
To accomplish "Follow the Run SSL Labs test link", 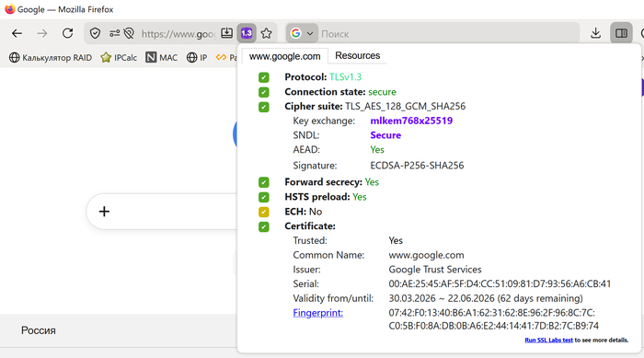I will pos(548,340).
